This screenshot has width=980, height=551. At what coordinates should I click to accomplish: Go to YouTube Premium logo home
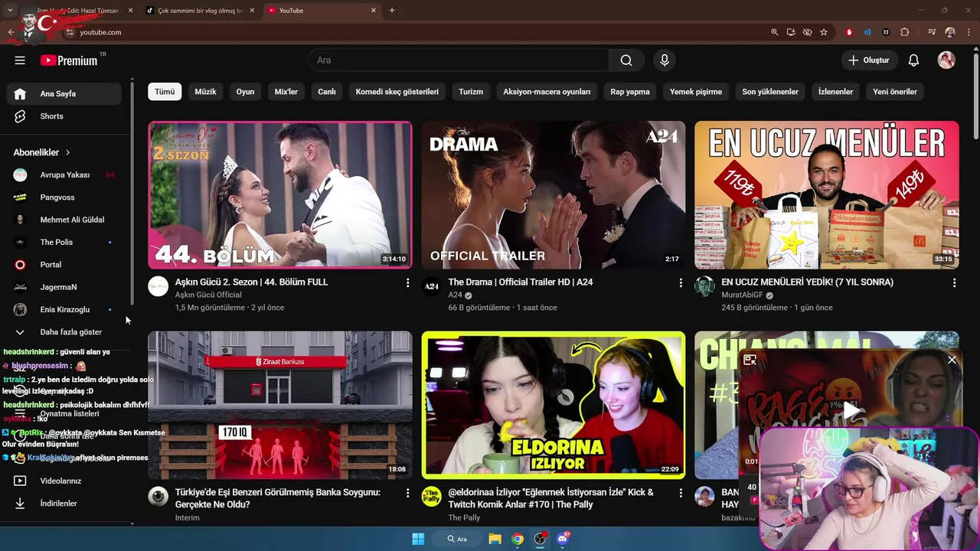coord(69,60)
